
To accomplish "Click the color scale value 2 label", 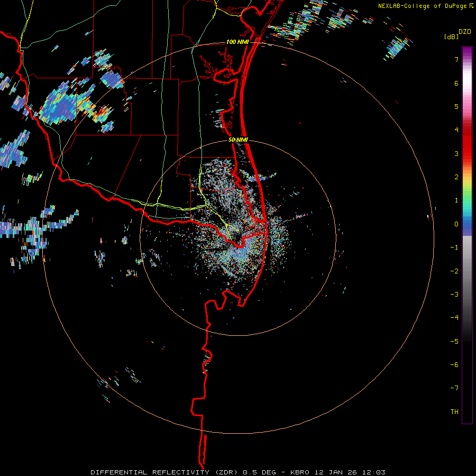I will click(456, 177).
